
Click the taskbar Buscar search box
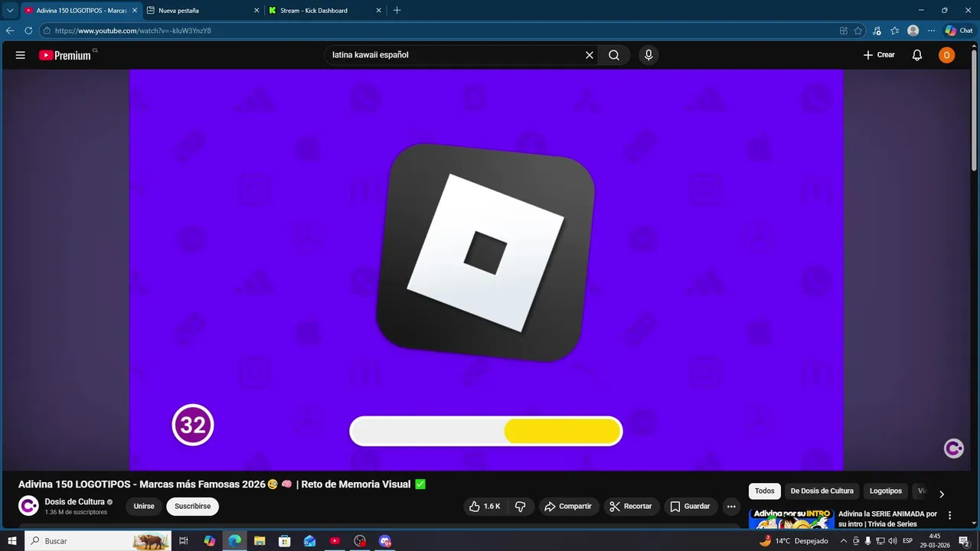[x=98, y=541]
